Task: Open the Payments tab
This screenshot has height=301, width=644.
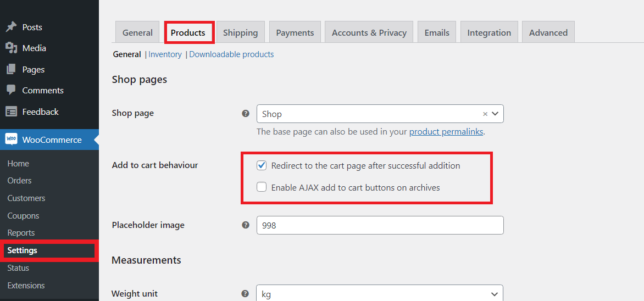Action: (295, 32)
